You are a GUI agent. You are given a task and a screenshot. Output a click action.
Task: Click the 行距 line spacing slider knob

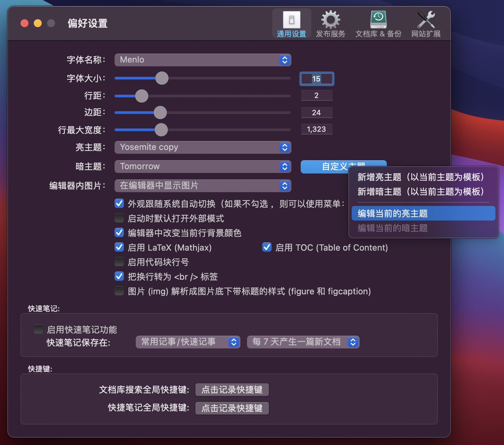[142, 96]
